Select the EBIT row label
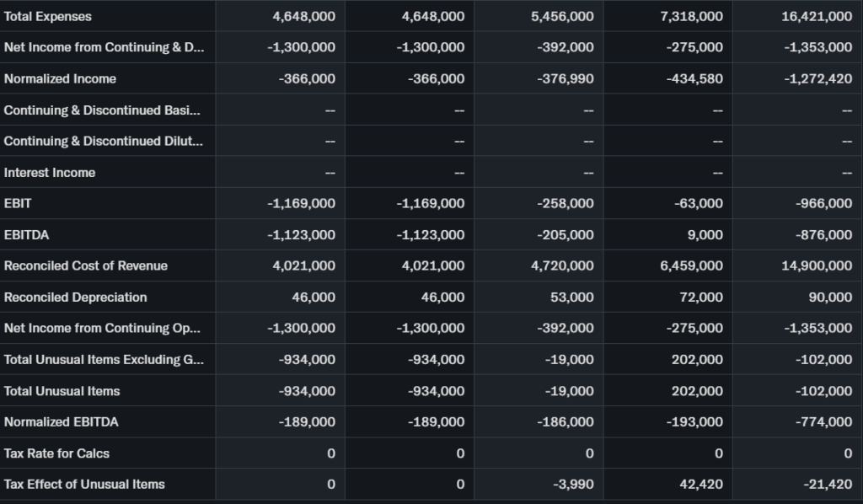Viewport: 863px width, 504px height. coord(18,204)
